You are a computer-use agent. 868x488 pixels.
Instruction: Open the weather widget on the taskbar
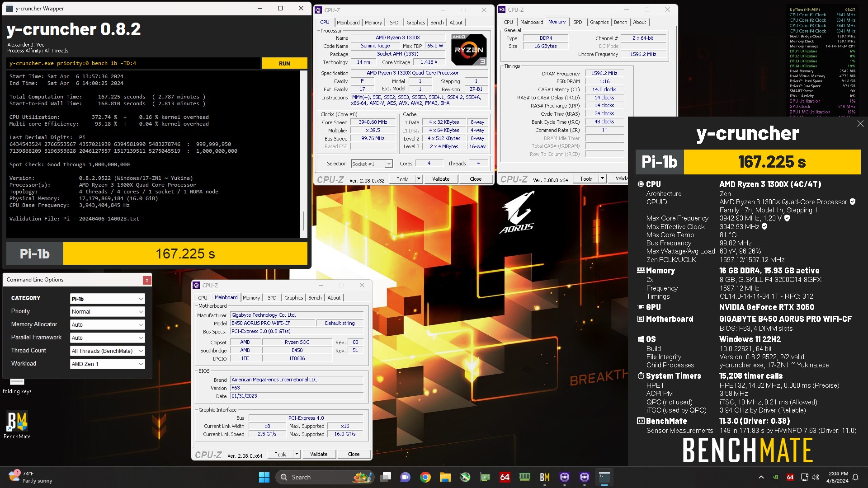click(31, 477)
